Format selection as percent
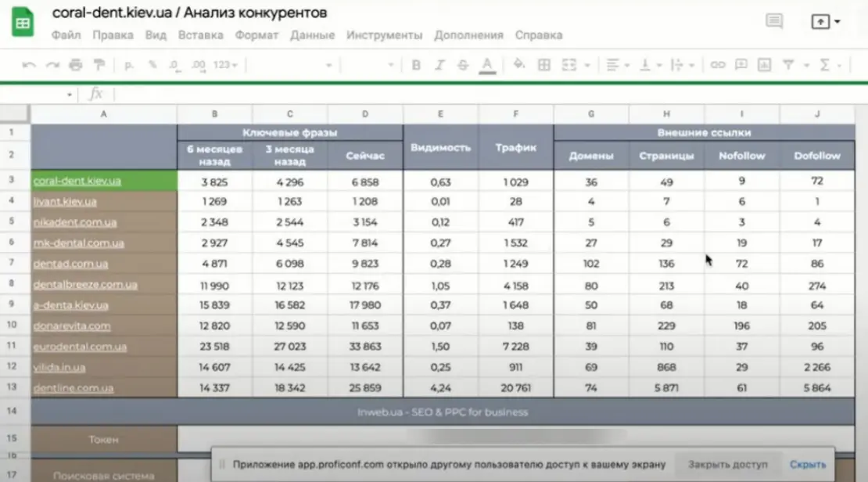 point(152,66)
